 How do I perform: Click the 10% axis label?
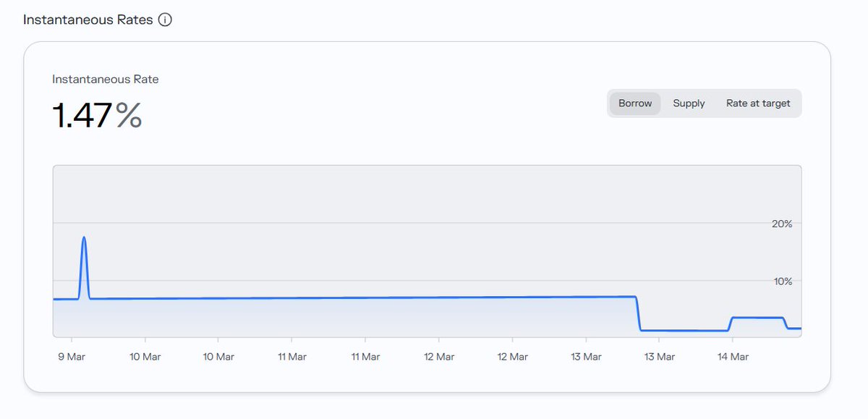783,282
